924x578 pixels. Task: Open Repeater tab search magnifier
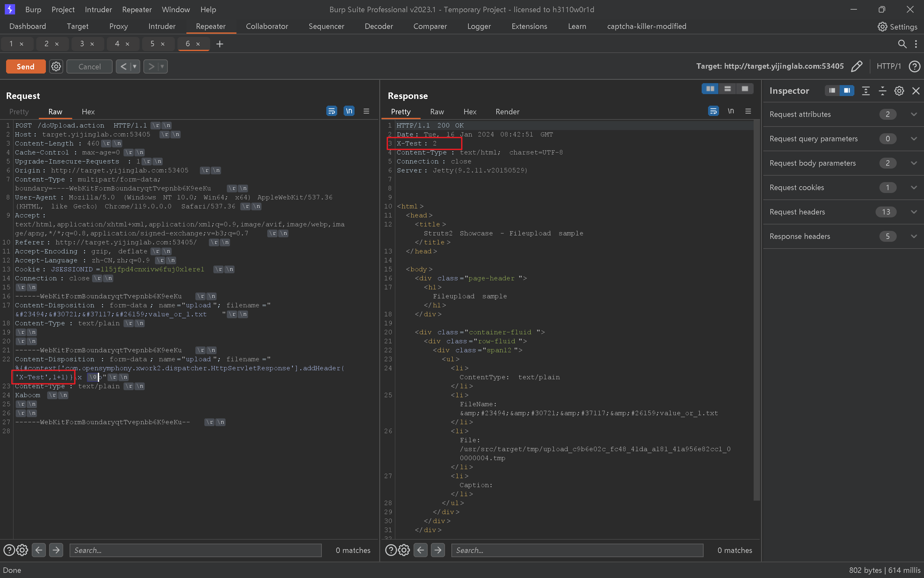point(902,44)
